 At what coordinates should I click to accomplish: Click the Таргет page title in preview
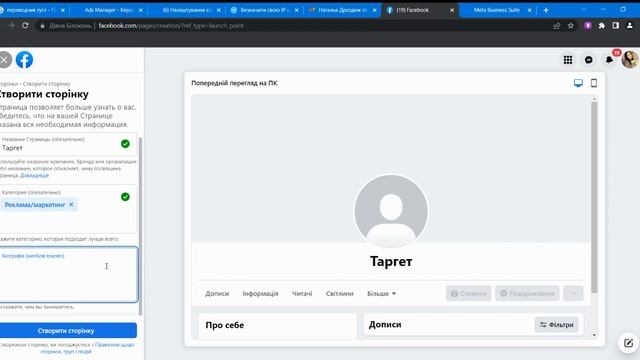coord(391,261)
